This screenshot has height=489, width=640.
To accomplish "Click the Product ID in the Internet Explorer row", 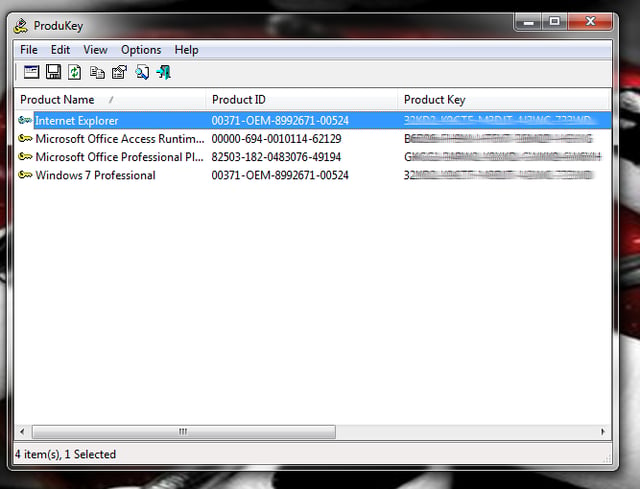I will point(280,120).
